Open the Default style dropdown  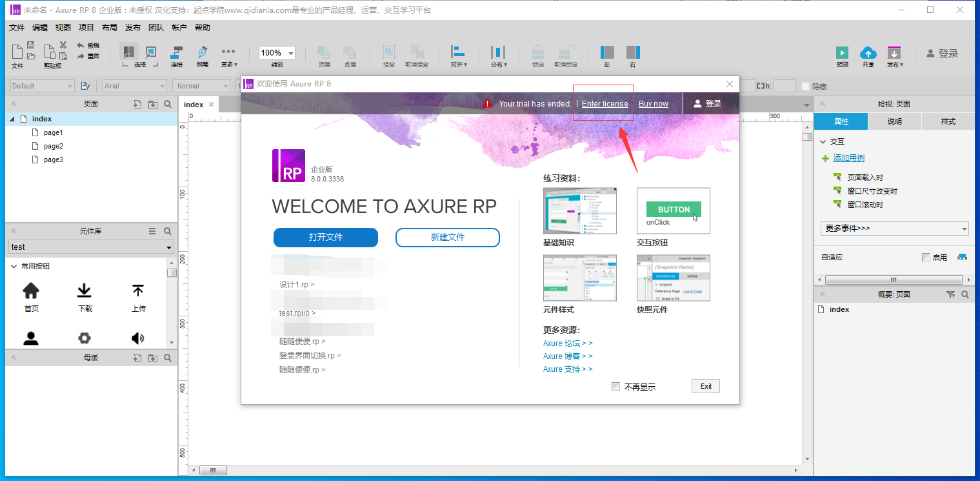pos(43,86)
